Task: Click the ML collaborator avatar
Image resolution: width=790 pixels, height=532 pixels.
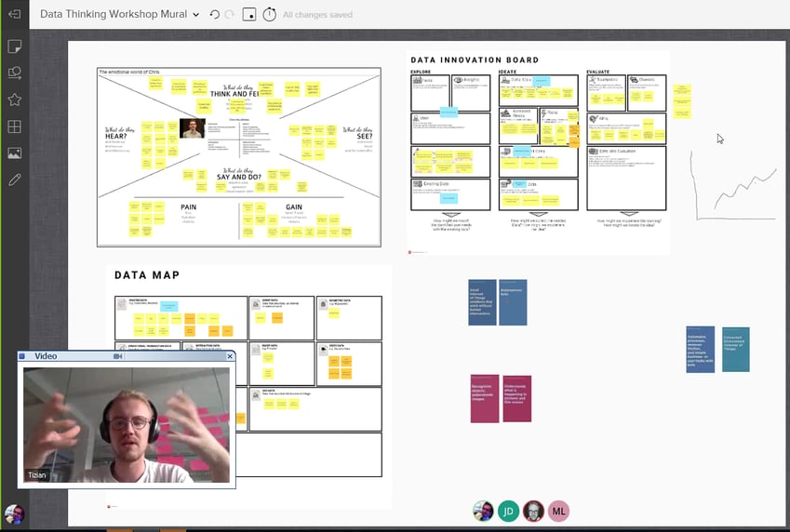Action: [558, 512]
